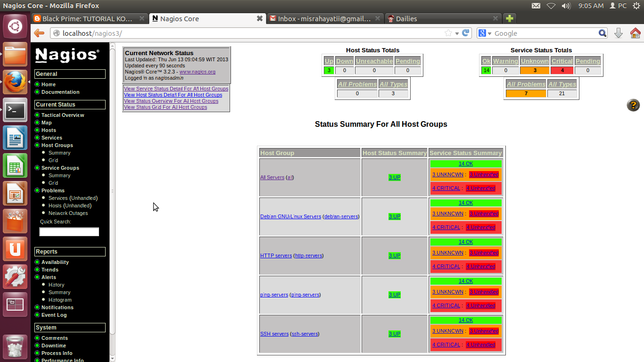The image size is (644, 362).
Task: Open a new tab with the plus button
Action: (509, 18)
